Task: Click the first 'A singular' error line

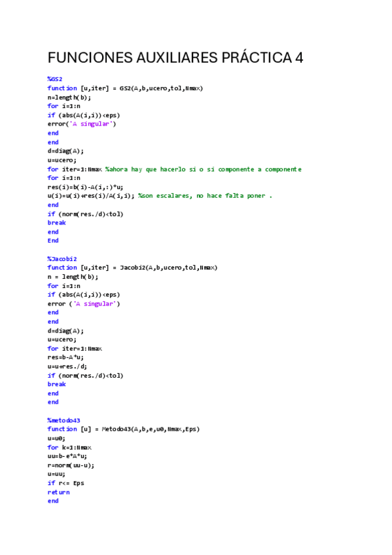Action: click(82, 124)
